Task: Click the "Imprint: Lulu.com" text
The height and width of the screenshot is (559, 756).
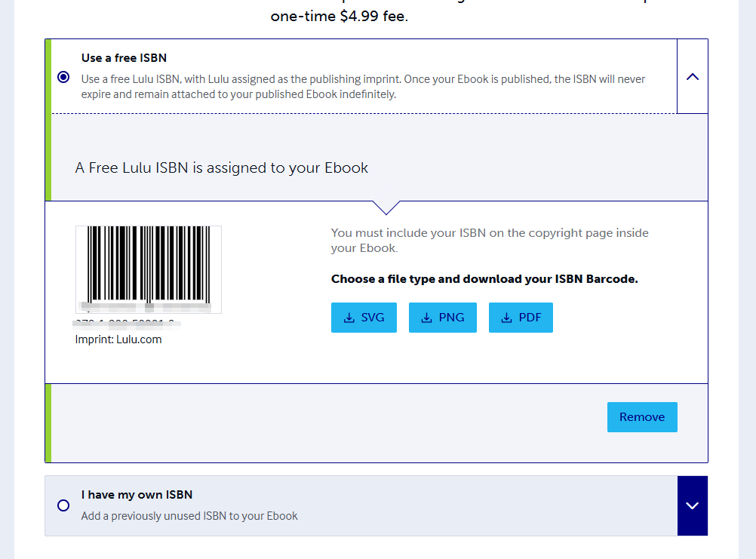Action: 118,339
